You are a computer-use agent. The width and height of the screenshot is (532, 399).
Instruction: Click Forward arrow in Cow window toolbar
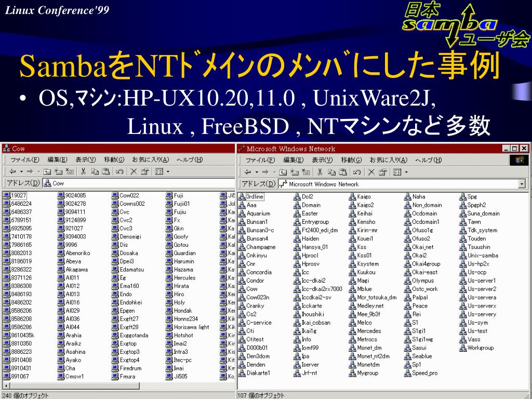(x=30, y=171)
